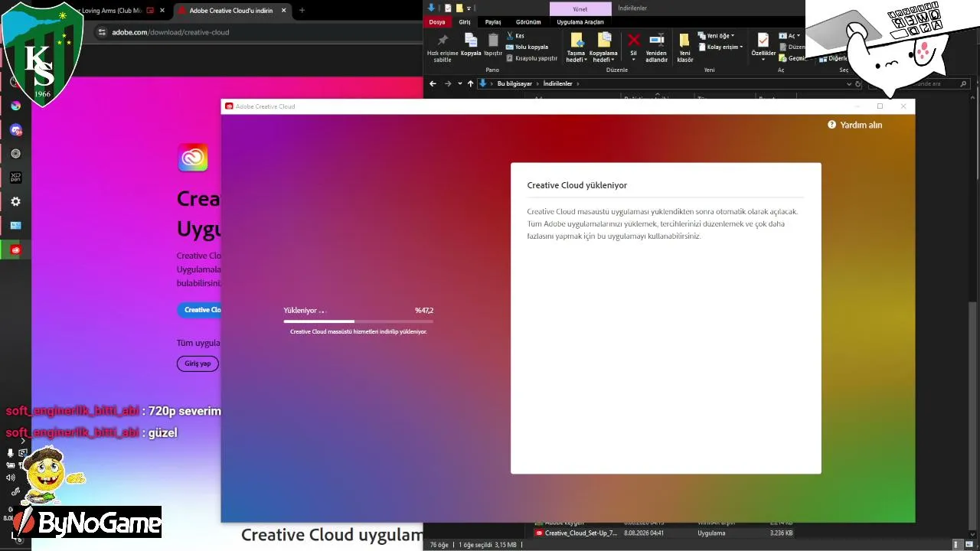The image size is (980, 551).
Task: Click the picture-in-picture icon on Loving Arms tab
Action: point(150,11)
